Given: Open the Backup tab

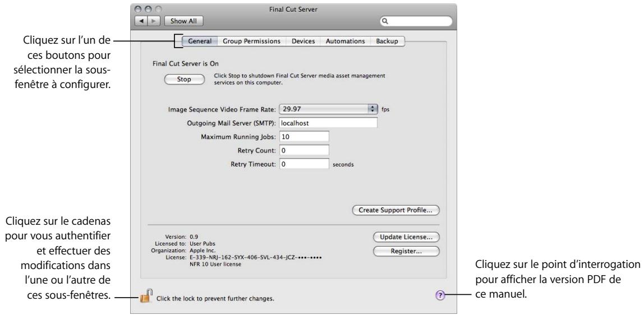Looking at the screenshot, I should click(x=387, y=41).
